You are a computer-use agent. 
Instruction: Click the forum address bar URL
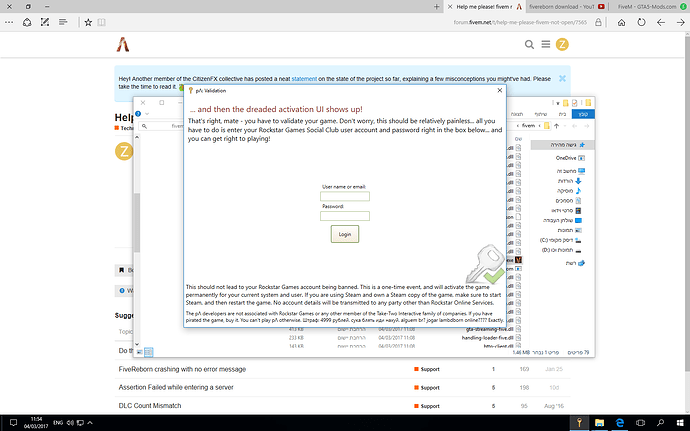pos(520,22)
